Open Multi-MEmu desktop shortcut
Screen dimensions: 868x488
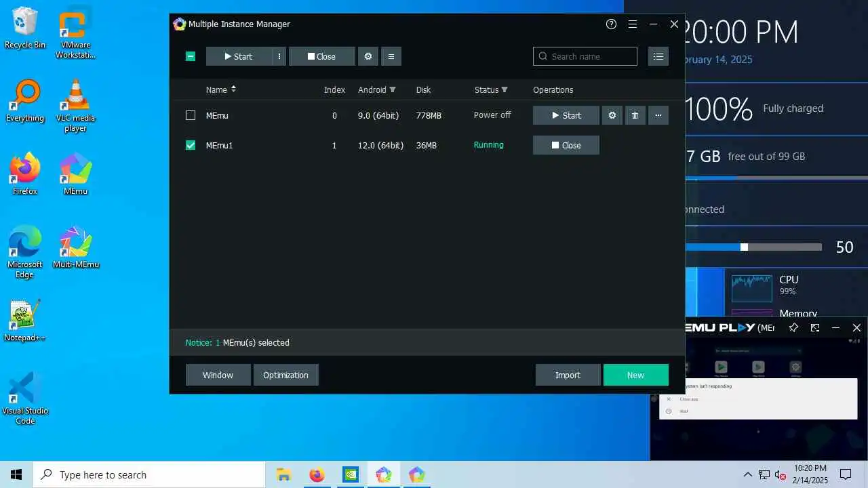(75, 248)
